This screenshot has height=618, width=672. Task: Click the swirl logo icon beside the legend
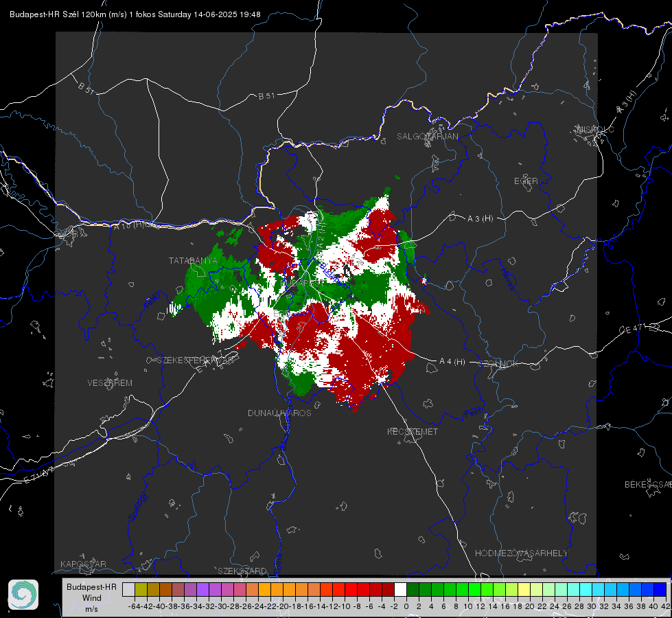(23, 595)
